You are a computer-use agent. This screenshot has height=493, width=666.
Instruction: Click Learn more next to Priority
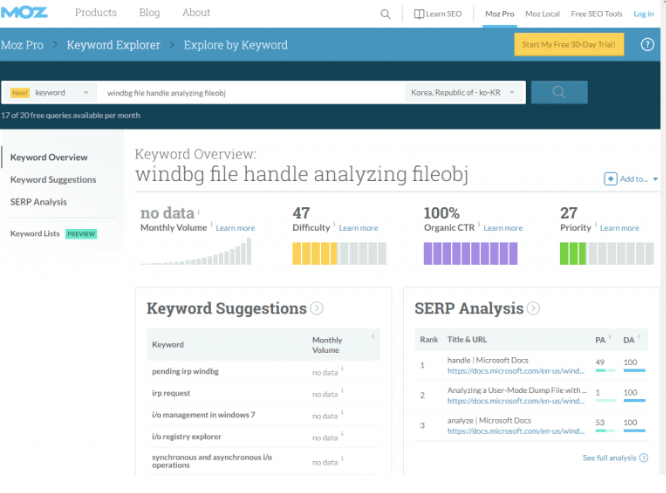[x=619, y=228]
